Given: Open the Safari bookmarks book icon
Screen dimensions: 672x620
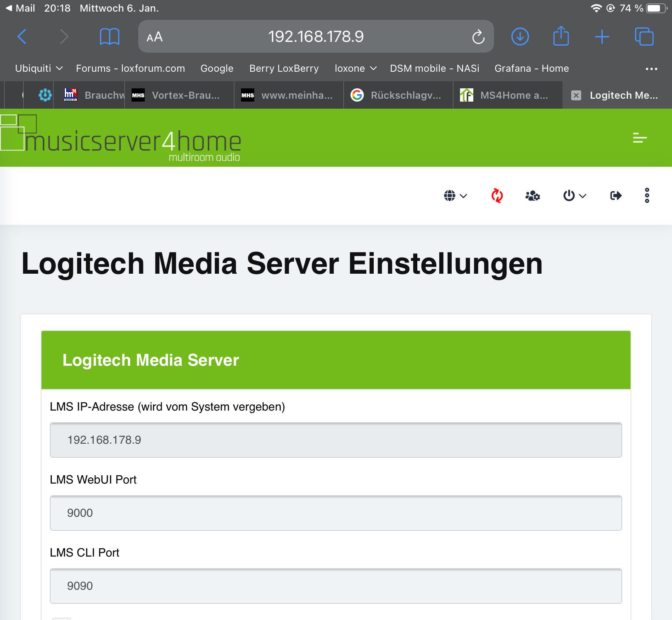Looking at the screenshot, I should [x=110, y=36].
